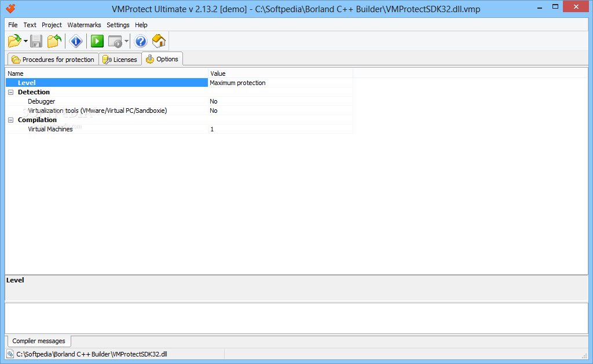The height and width of the screenshot is (364, 593).
Task: Open the File menu
Action: [13, 25]
